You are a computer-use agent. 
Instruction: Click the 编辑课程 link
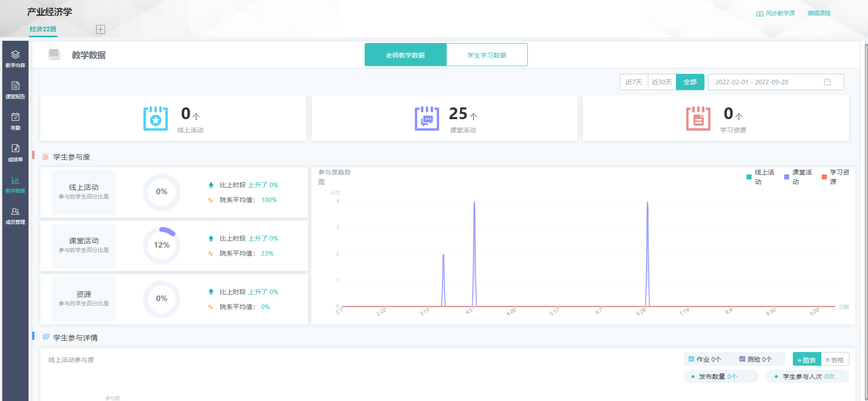pyautogui.click(x=819, y=14)
